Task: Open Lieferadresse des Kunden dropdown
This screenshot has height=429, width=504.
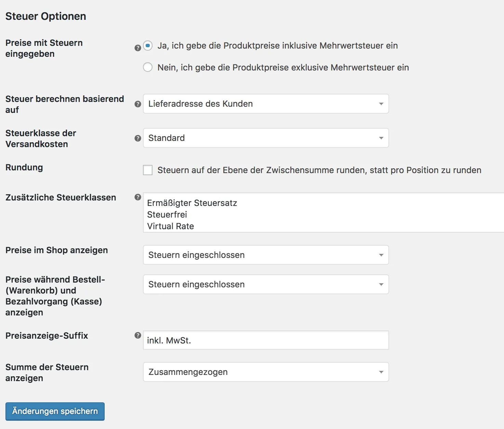Action: 266,104
